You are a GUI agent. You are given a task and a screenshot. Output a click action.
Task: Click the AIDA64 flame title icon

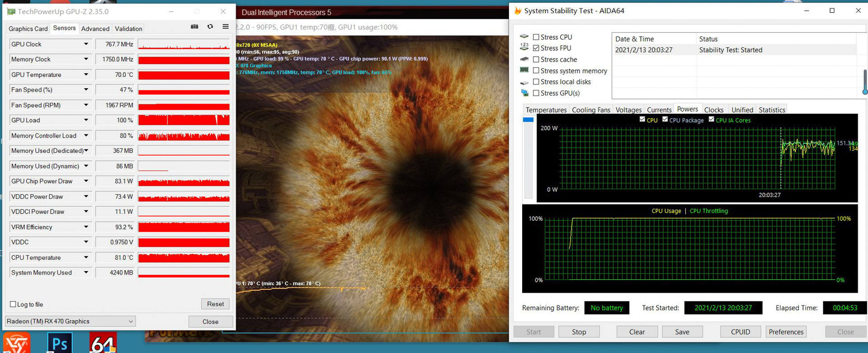pyautogui.click(x=518, y=10)
